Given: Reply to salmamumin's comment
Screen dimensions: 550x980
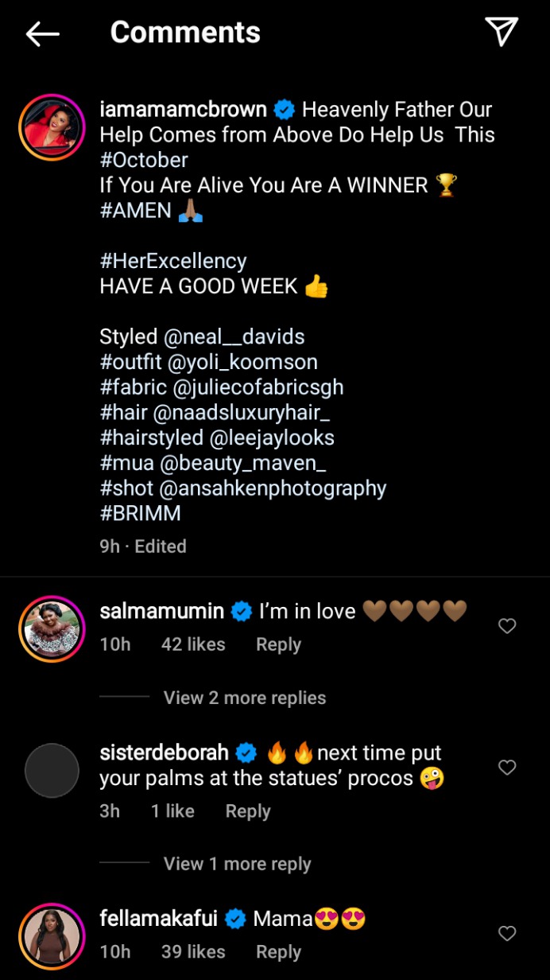Looking at the screenshot, I should [278, 644].
